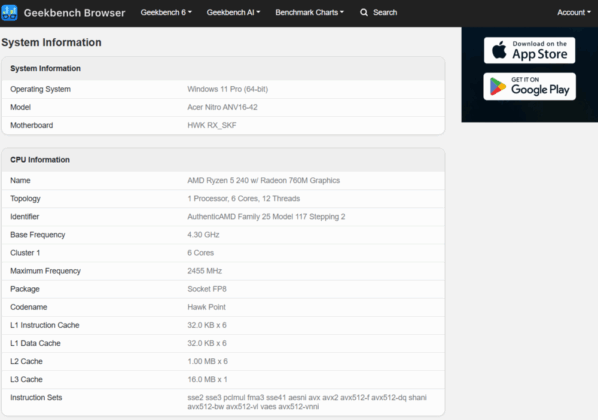Click the search magnifier icon
Image resolution: width=598 pixels, height=420 pixels.
click(x=364, y=13)
